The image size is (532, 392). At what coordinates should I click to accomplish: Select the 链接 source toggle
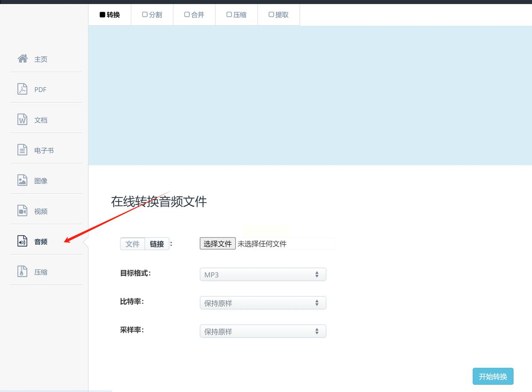[x=157, y=244]
